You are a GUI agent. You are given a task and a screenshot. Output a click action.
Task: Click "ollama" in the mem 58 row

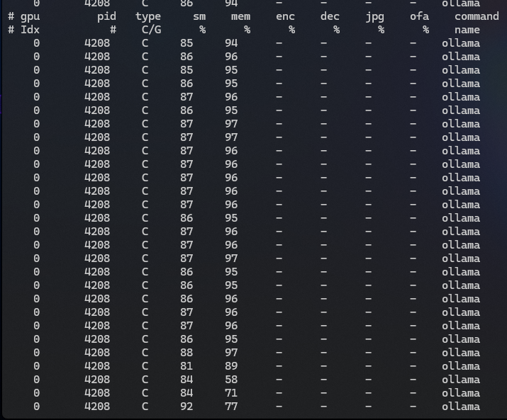461,380
